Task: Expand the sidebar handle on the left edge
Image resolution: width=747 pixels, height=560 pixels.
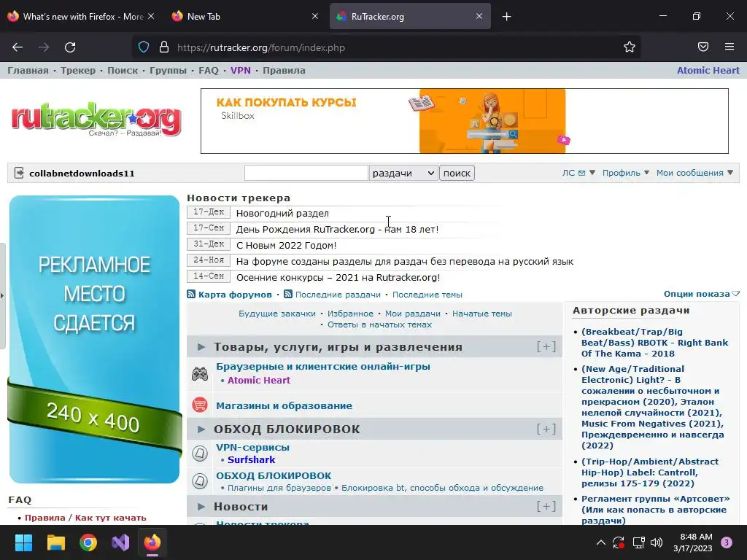Action: (x=2, y=295)
